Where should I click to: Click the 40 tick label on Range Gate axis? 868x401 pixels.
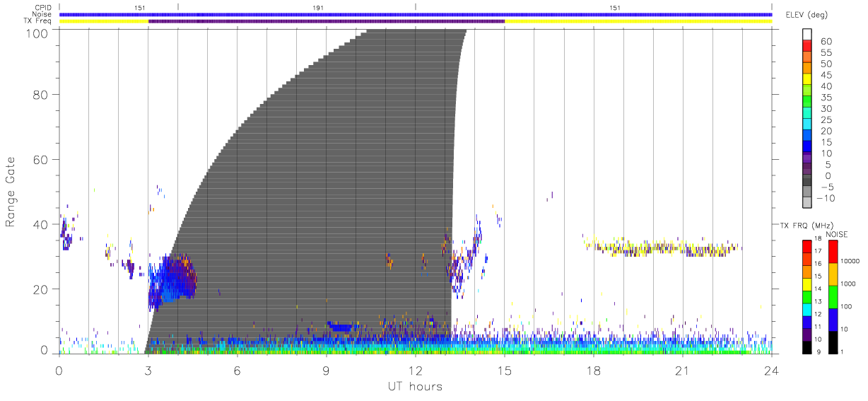coord(42,224)
